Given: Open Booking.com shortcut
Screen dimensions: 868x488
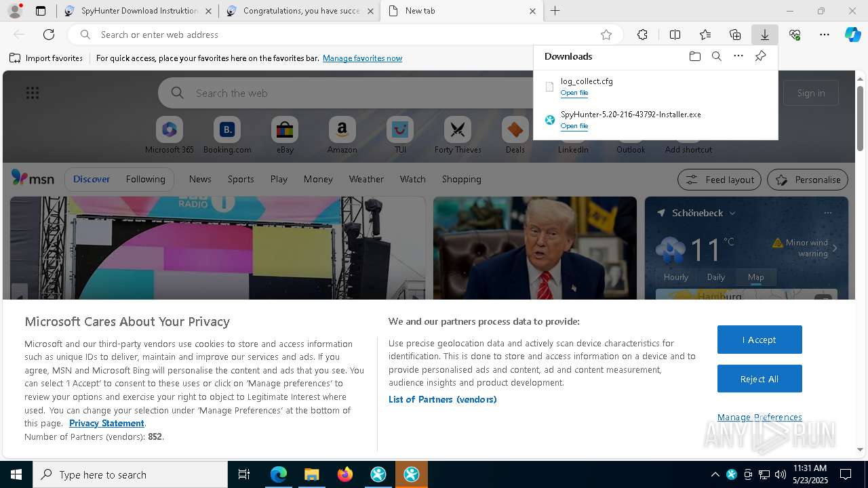Looking at the screenshot, I should (x=227, y=136).
